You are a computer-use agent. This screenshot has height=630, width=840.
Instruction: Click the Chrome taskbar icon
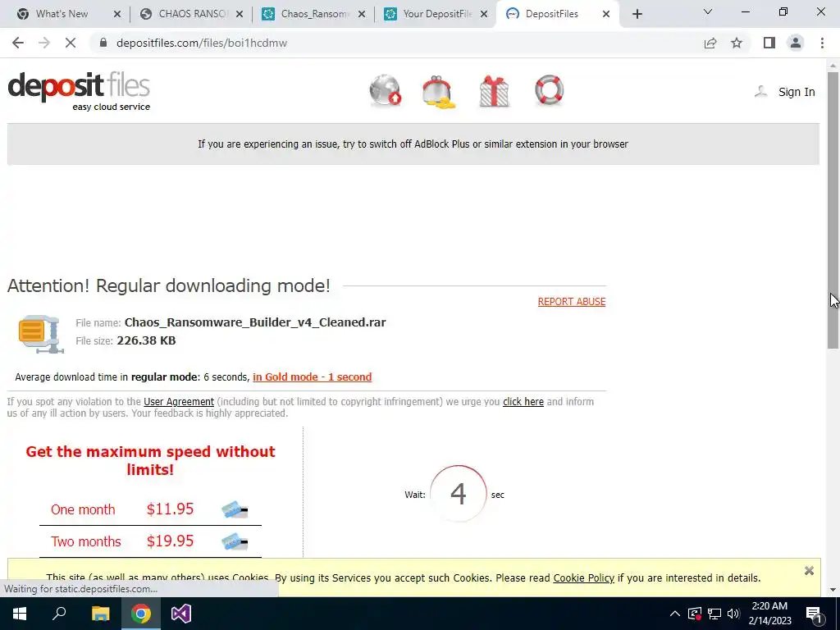click(141, 614)
